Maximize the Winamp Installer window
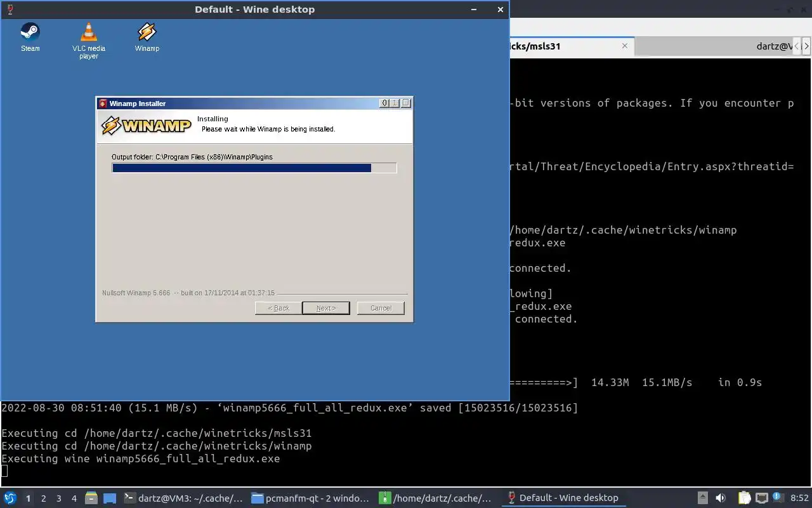 tap(395, 103)
